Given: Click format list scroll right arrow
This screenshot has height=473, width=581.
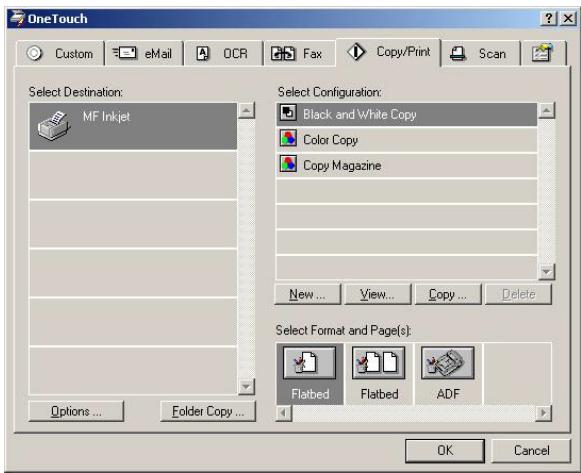Looking at the screenshot, I should pyautogui.click(x=544, y=413).
